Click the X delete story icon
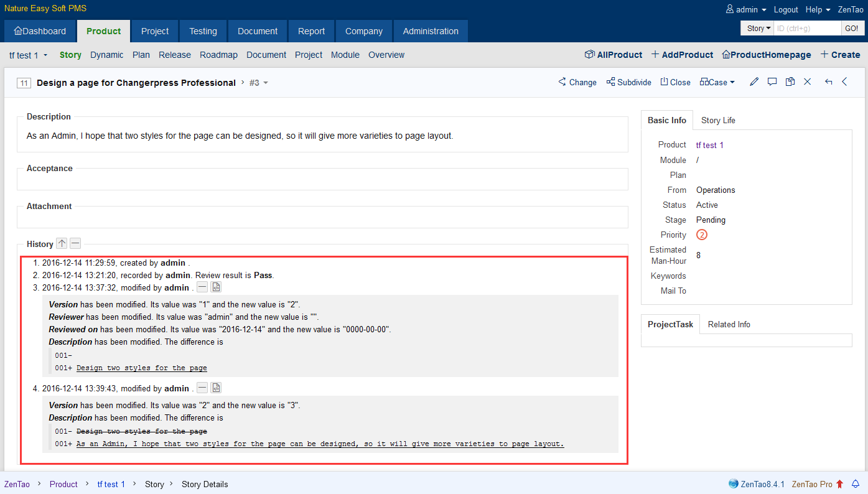 tap(807, 82)
